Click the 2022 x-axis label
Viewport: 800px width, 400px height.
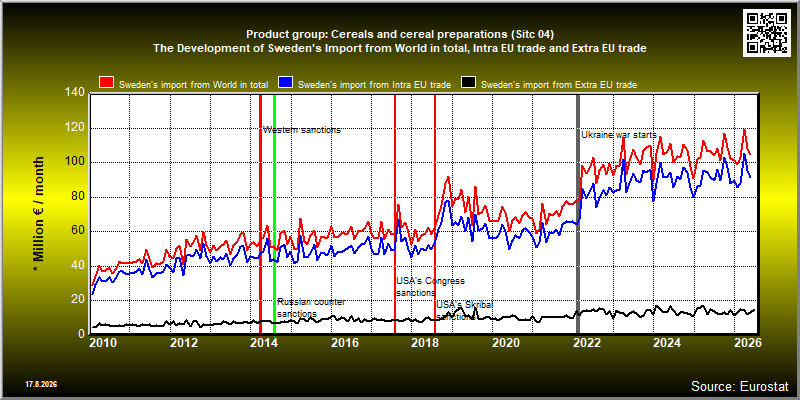[586, 343]
